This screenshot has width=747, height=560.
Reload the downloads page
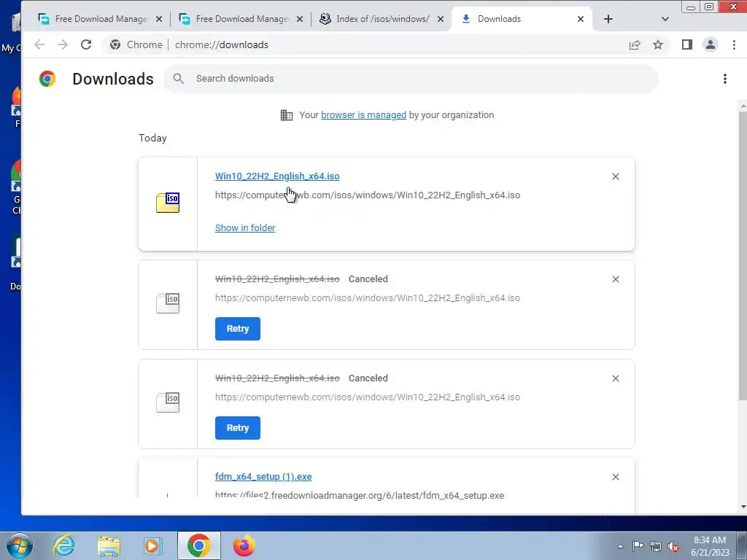(86, 44)
